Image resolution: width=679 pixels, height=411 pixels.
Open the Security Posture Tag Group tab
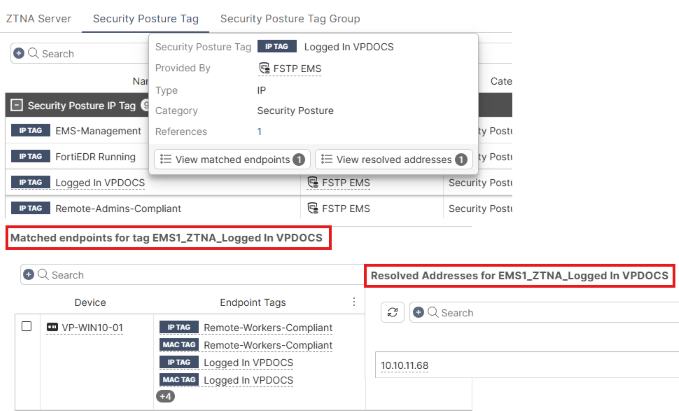[x=290, y=19]
